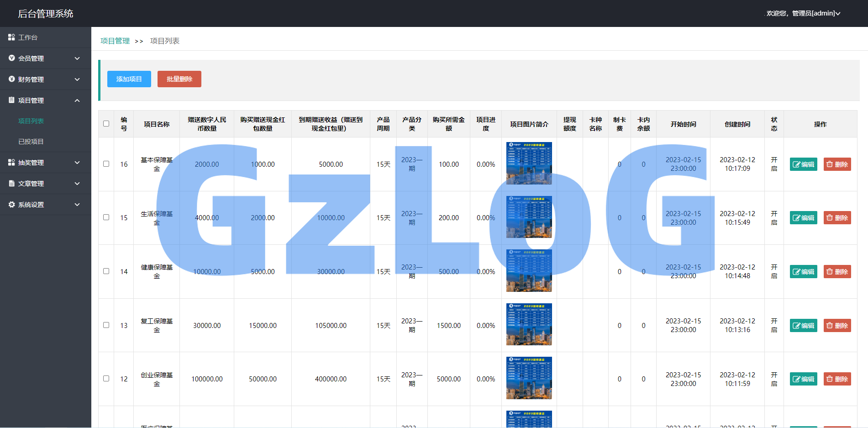The width and height of the screenshot is (868, 428).
Task: Delete project 15 生活保障基金
Action: [x=837, y=218]
